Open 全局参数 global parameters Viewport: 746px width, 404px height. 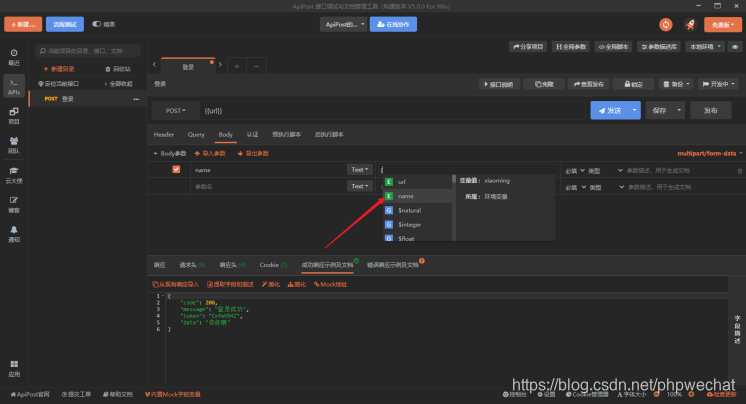click(571, 47)
